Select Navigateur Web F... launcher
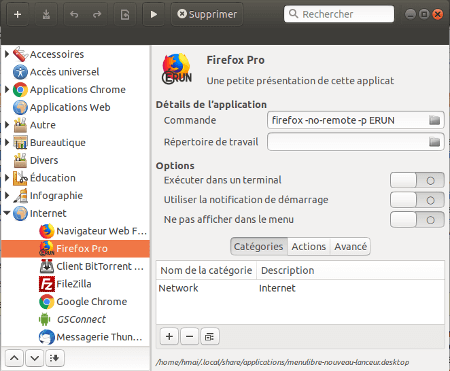The image size is (450, 371). coord(75,231)
